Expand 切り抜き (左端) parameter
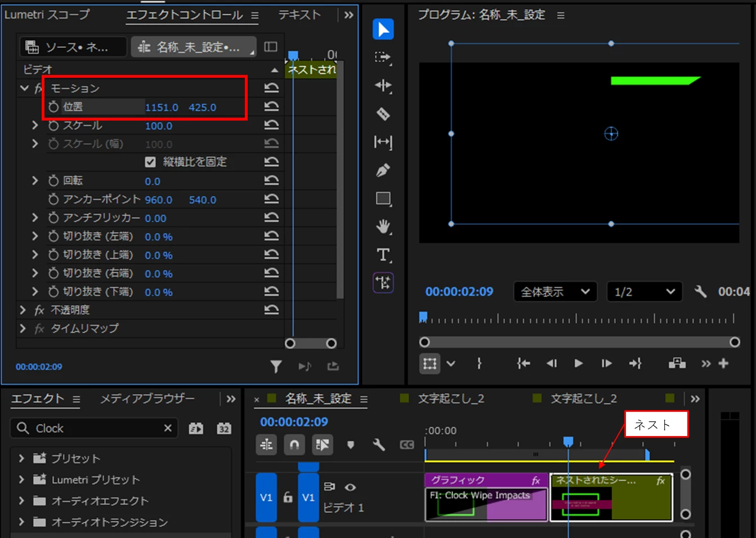Screen dimensions: 756x538 pos(35,236)
